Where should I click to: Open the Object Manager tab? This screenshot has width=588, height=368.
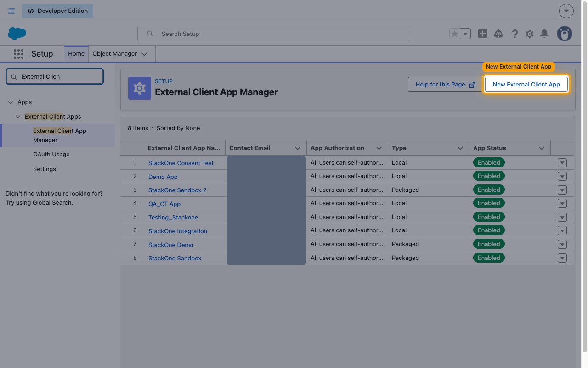point(115,54)
